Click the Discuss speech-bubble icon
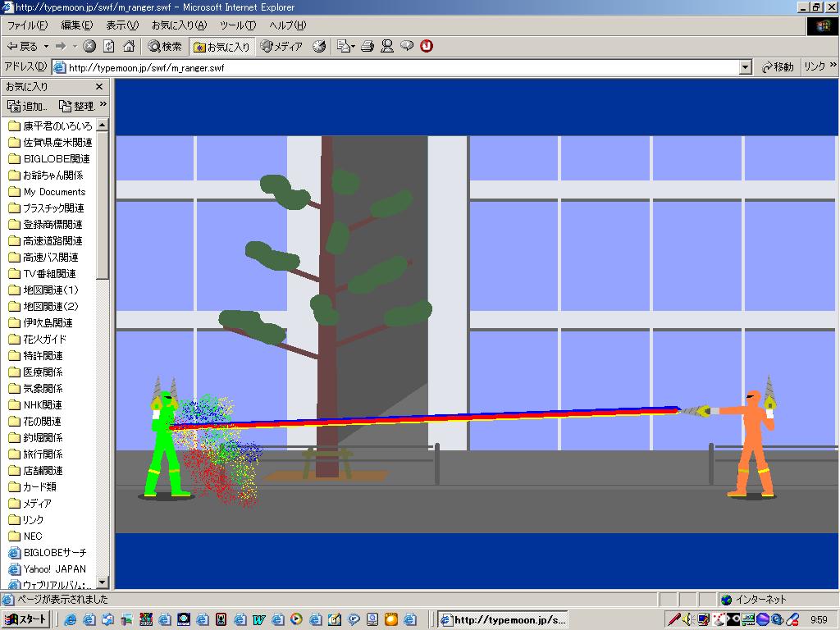 (x=407, y=47)
